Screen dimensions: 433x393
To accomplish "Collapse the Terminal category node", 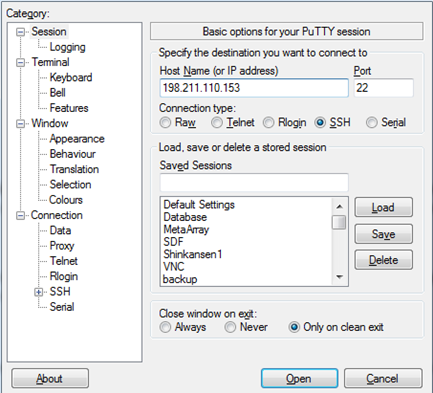I will [x=21, y=62].
